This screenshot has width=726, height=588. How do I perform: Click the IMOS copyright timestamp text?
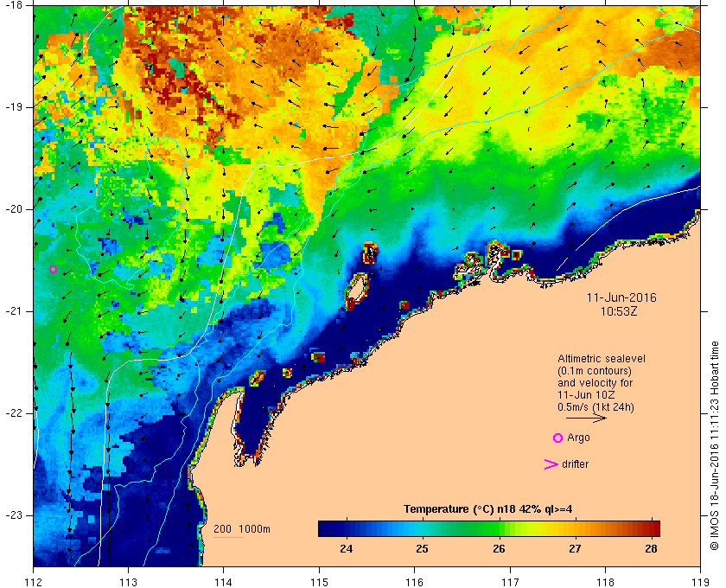(714, 445)
